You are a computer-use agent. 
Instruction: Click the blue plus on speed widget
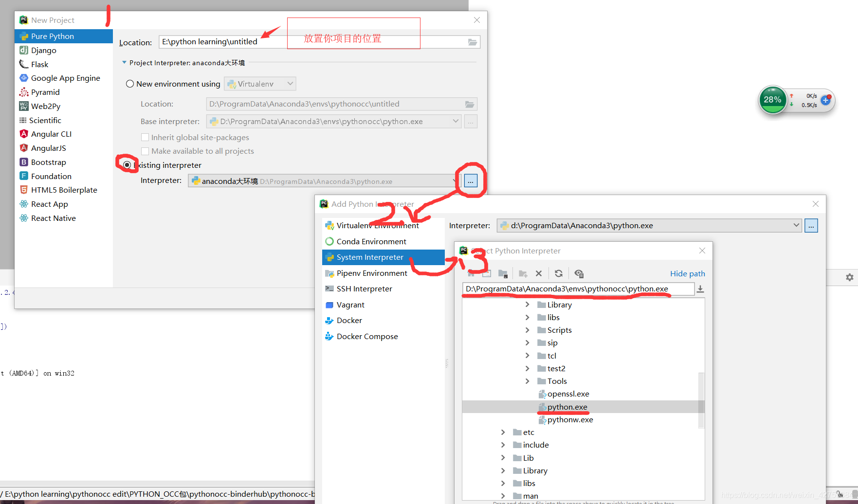pos(825,100)
